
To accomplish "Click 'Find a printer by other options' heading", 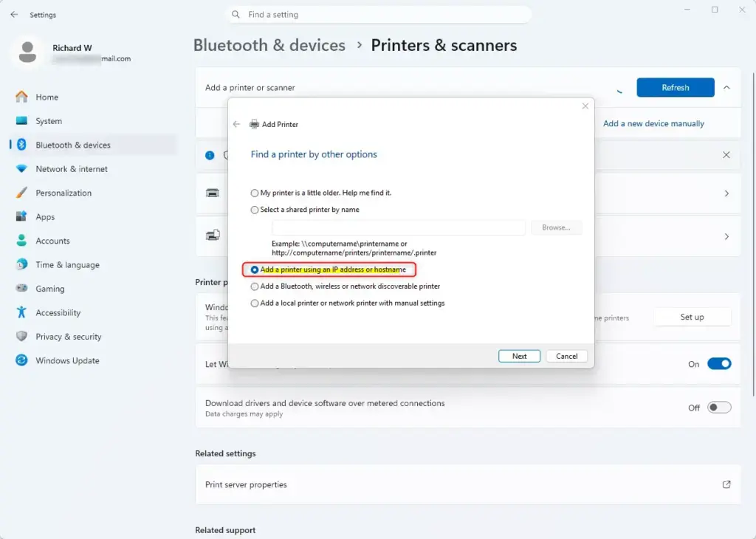I will point(314,154).
